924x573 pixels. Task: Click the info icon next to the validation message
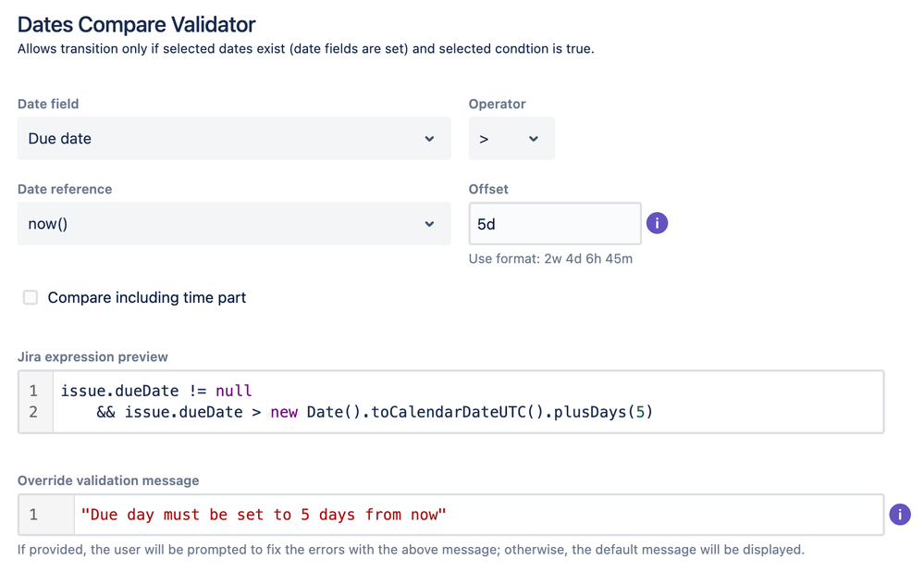pos(900,514)
